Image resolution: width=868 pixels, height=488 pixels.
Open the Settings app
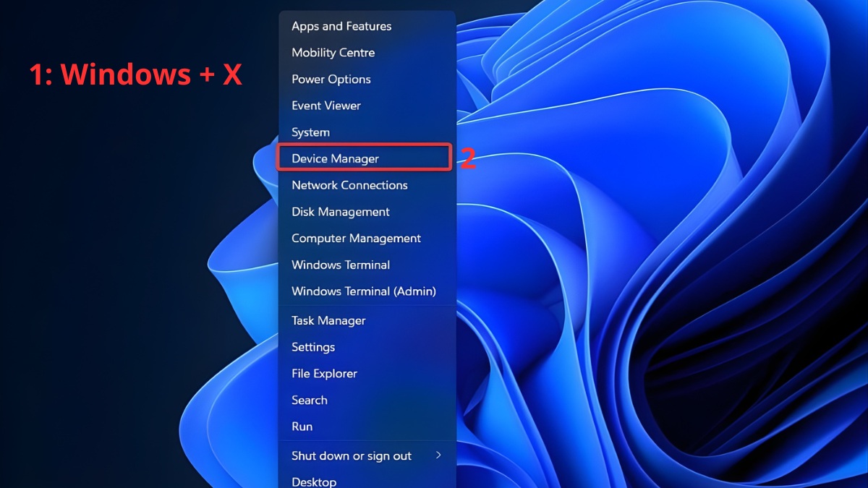coord(313,347)
